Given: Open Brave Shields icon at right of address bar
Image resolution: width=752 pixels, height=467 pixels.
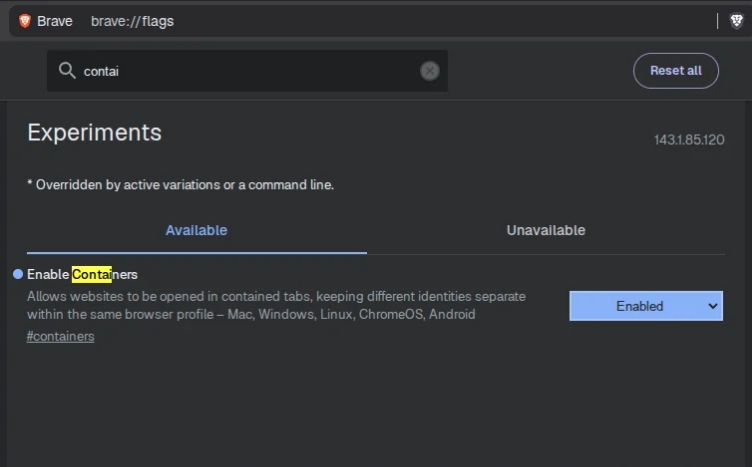Looking at the screenshot, I should pyautogui.click(x=736, y=21).
